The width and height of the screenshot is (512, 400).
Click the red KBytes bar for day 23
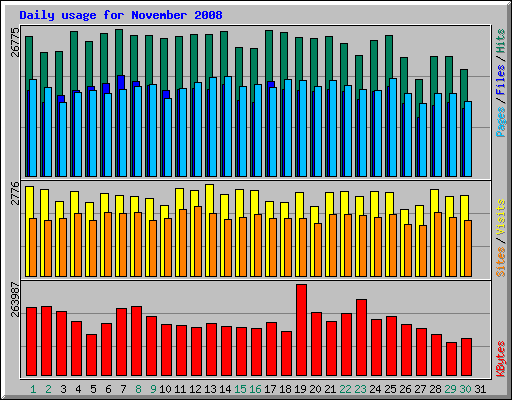[361, 337]
